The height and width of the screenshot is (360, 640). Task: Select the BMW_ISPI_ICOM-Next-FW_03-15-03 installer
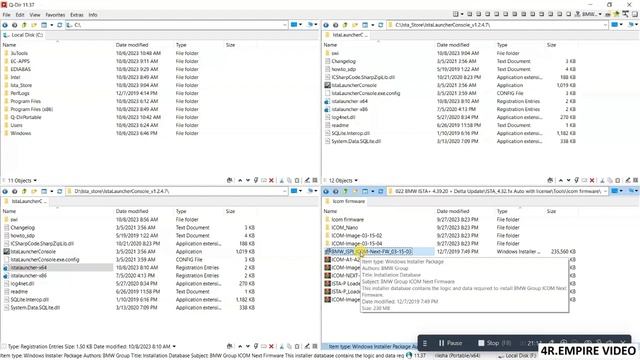[371, 251]
